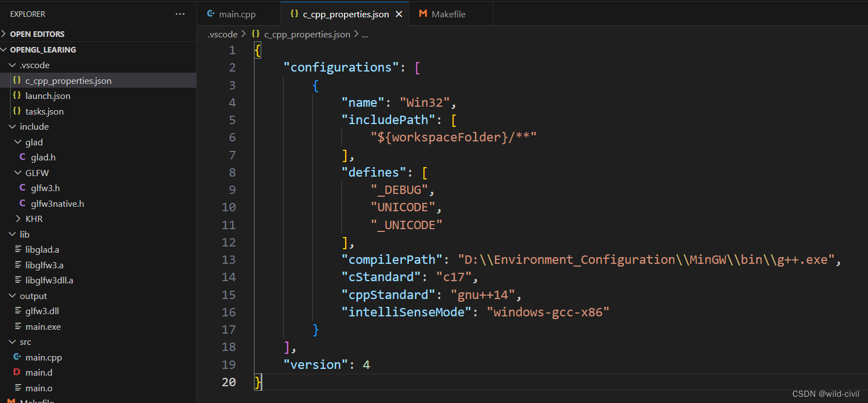Open the Explorer more actions menu
868x403 pixels.
tap(180, 13)
